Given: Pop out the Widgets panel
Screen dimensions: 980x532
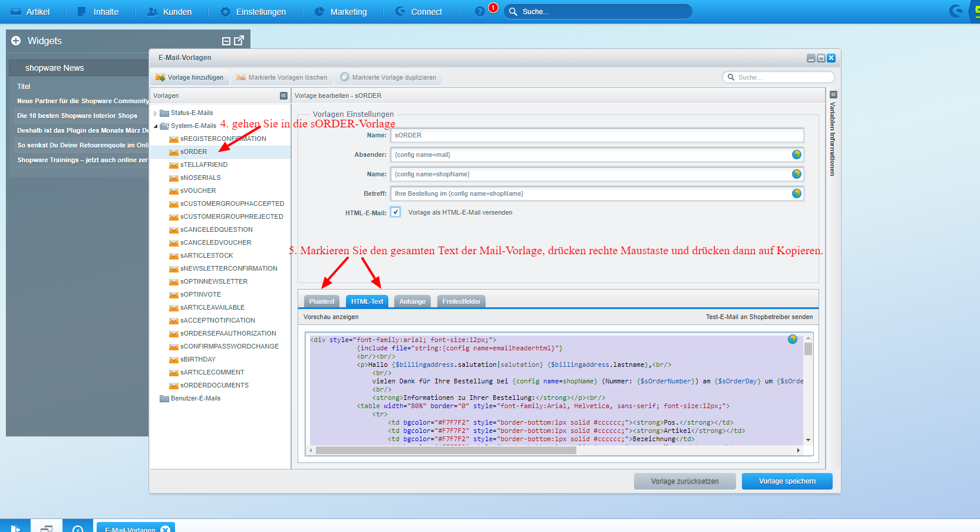Looking at the screenshot, I should click(239, 40).
